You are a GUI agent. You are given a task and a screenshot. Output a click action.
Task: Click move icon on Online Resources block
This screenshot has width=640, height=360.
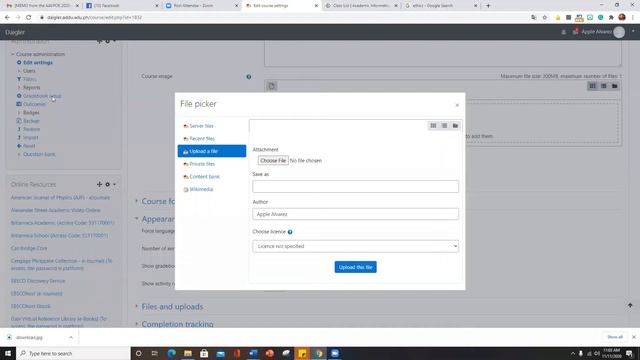pyautogui.click(x=99, y=184)
